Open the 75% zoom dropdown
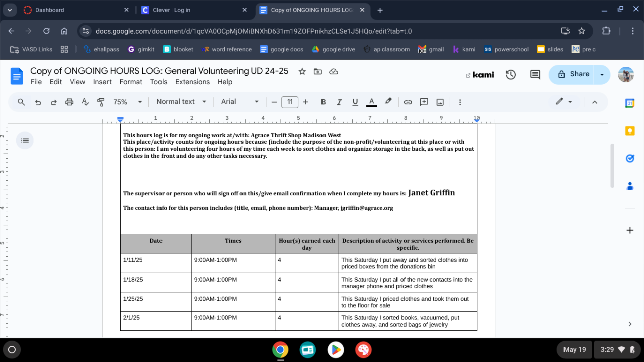Image resolution: width=644 pixels, height=362 pixels. point(127,102)
